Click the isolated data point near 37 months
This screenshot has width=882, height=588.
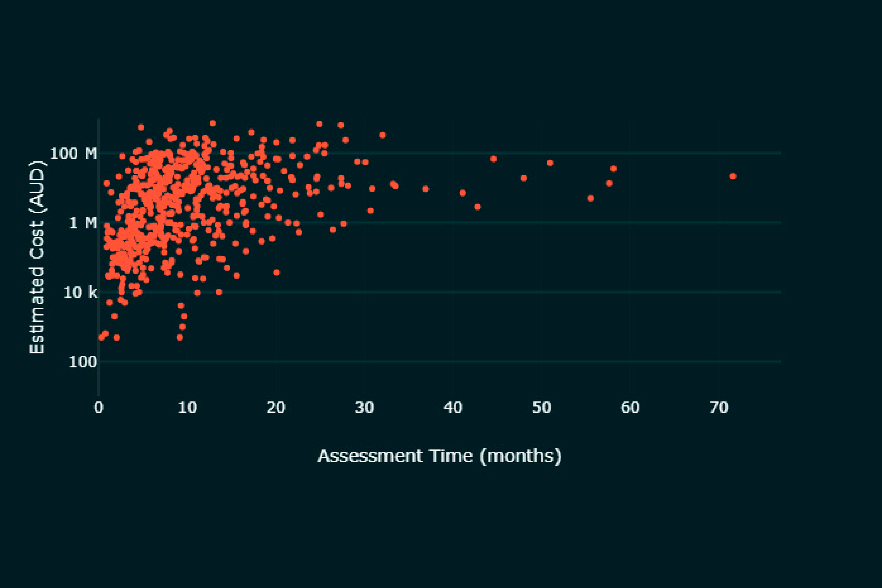[426, 189]
